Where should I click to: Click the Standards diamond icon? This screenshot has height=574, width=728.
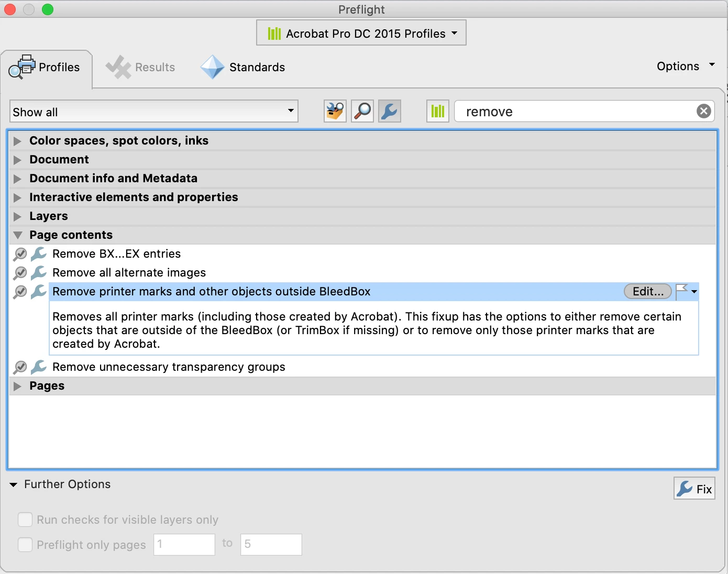tap(213, 67)
